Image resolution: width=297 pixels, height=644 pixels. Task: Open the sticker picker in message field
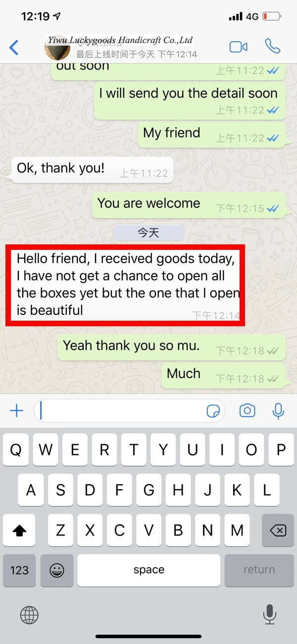[x=213, y=411]
